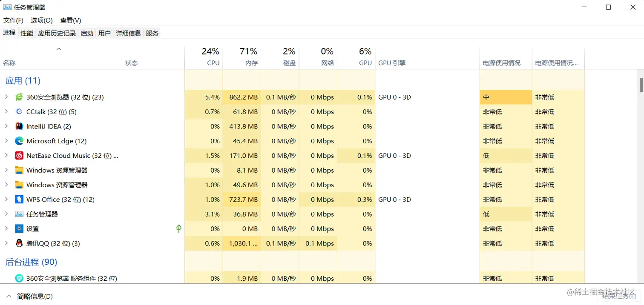This screenshot has height=305, width=644.
Task: Click the 电源使用情况 column header
Action: point(506,58)
